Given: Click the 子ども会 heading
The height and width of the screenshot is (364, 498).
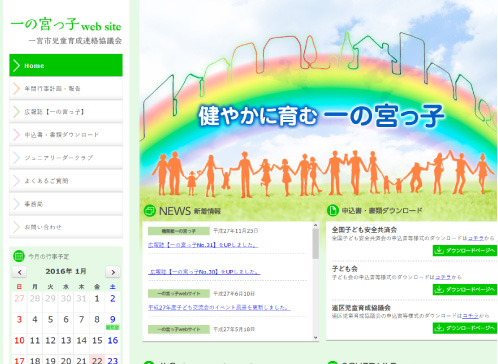Looking at the screenshot, I should click(345, 269).
